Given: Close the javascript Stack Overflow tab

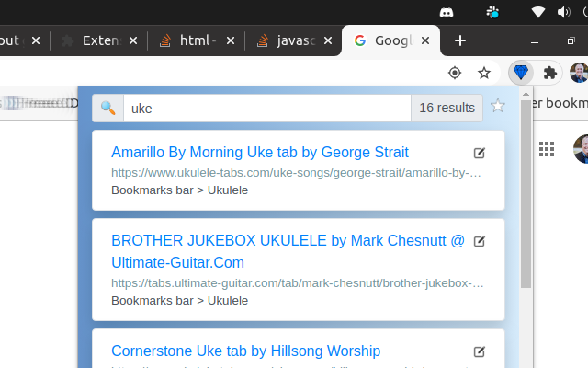Looking at the screenshot, I should [328, 40].
